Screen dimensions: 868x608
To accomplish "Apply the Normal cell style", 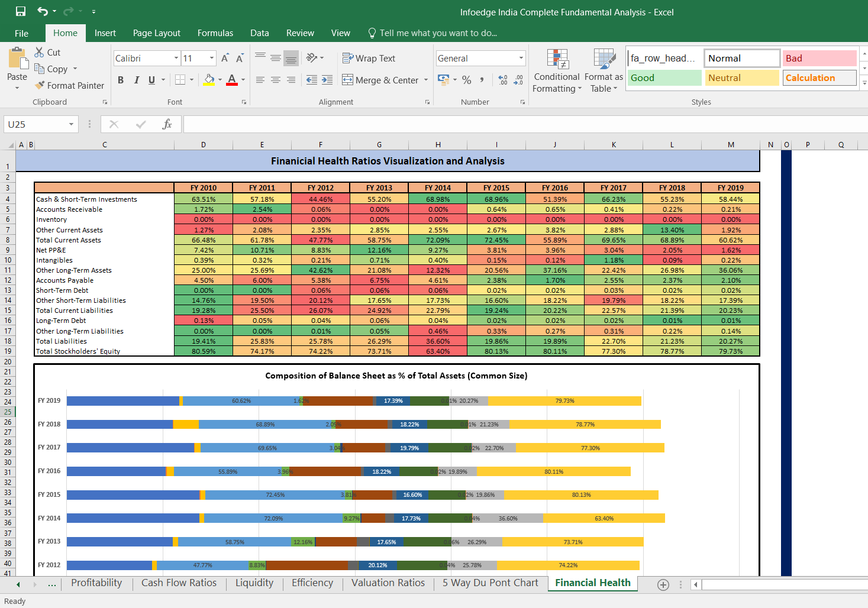I will [x=742, y=58].
